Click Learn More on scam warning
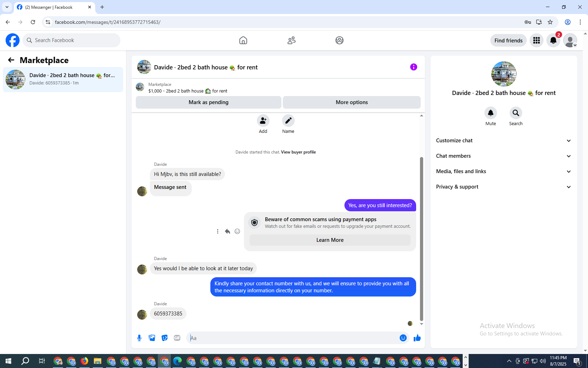This screenshot has width=588, height=368. pos(330,240)
